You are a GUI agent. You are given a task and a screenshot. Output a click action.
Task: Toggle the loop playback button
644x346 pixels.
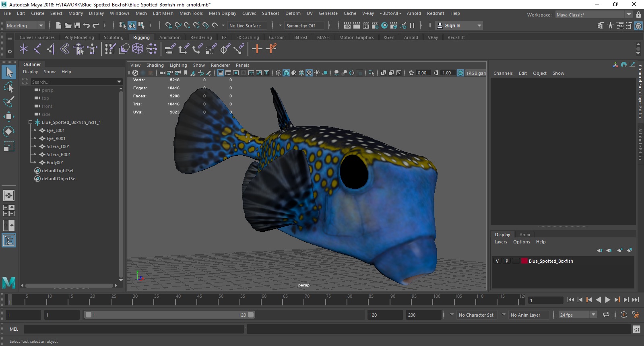tap(606, 315)
